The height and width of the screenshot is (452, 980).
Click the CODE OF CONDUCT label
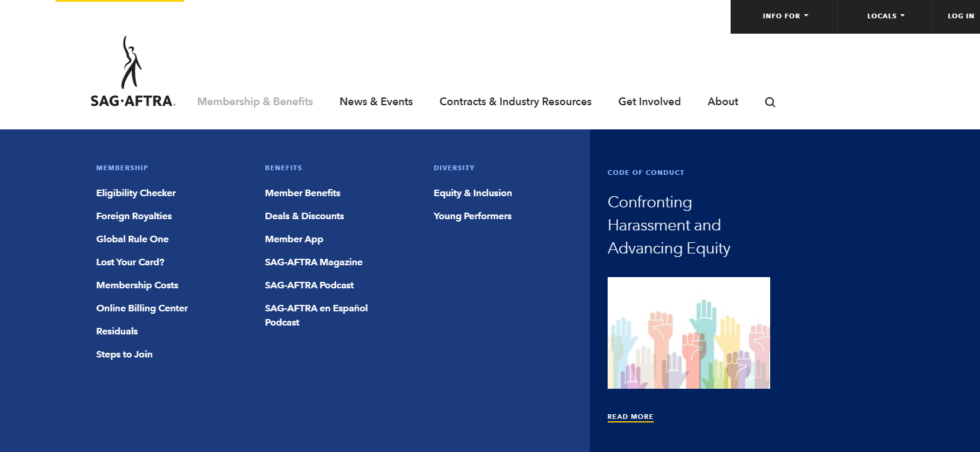[646, 173]
